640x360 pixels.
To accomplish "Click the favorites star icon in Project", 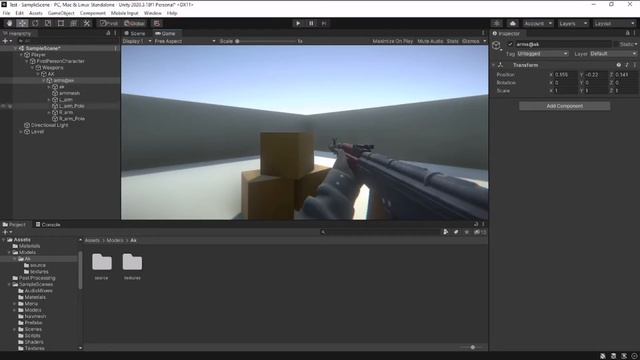I will [x=467, y=232].
